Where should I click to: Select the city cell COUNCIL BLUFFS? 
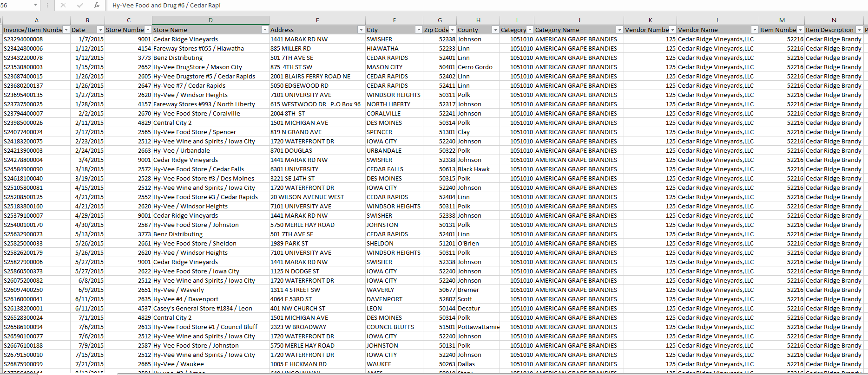pyautogui.click(x=395, y=327)
